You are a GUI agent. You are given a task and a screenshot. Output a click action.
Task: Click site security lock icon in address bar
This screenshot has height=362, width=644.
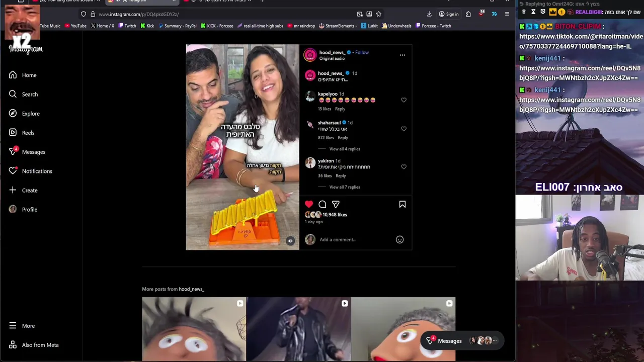pyautogui.click(x=93, y=14)
